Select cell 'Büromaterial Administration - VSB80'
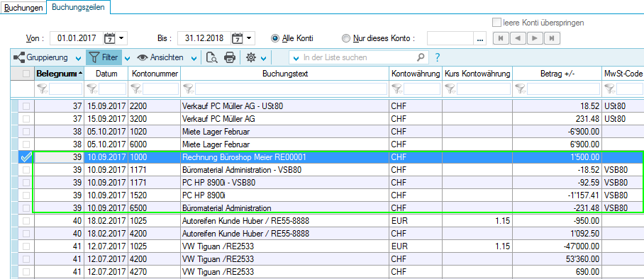 (285, 169)
